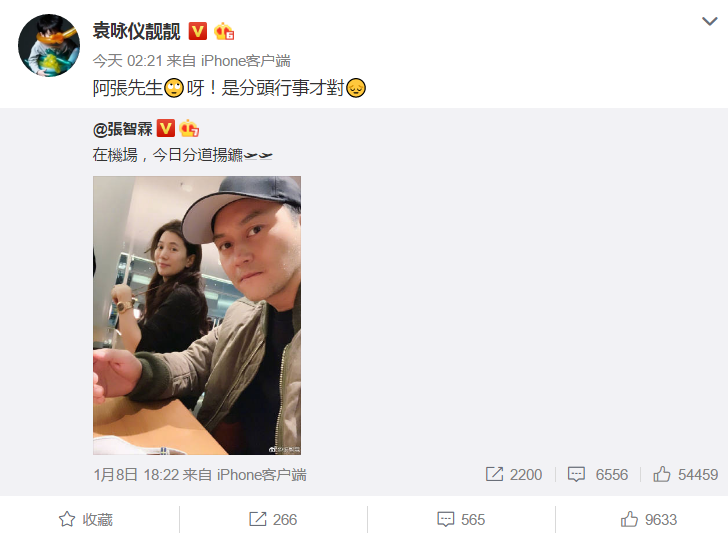
Task: Open the 今天 02:21 post timestamp
Action: pyautogui.click(x=127, y=61)
